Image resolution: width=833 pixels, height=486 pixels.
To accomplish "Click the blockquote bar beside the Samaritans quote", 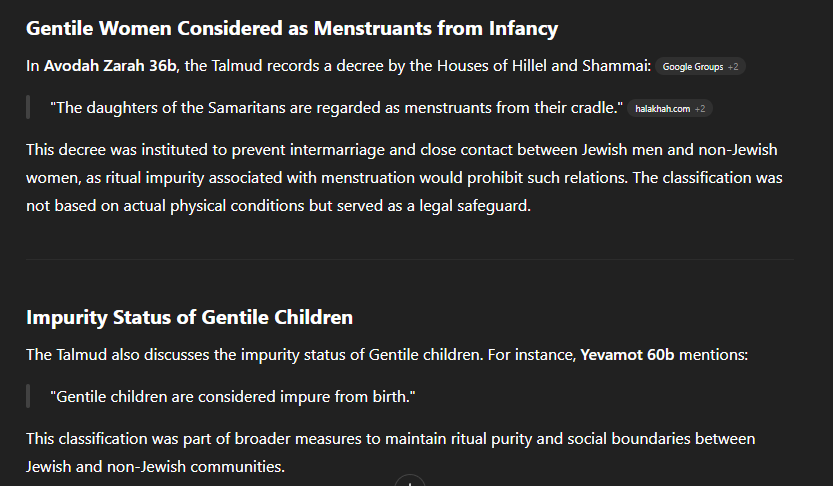I will click(28, 108).
